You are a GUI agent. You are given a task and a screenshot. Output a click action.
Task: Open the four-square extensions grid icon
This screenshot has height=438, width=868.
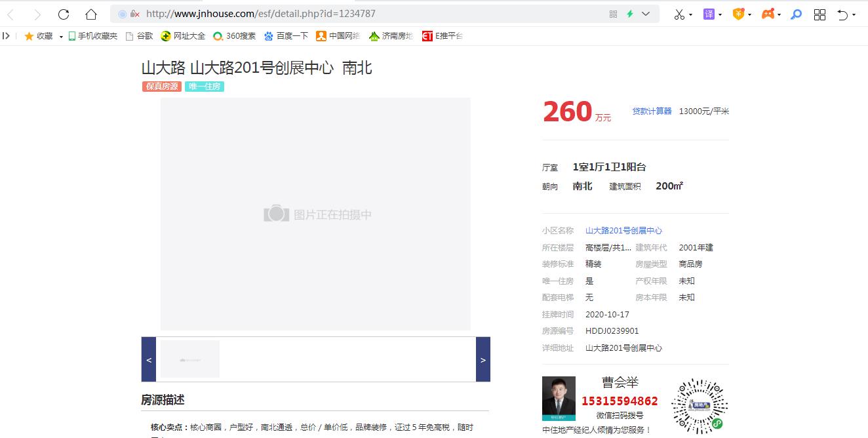(x=819, y=14)
